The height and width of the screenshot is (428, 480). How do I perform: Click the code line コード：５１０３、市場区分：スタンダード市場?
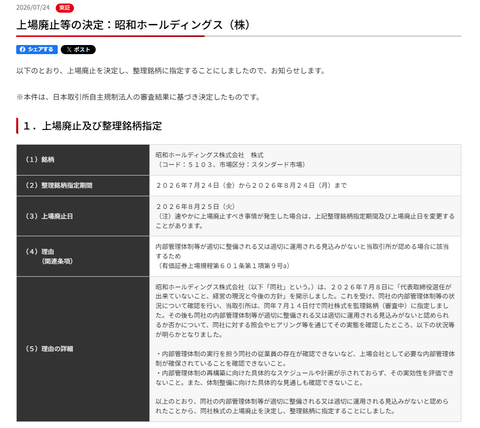[232, 164]
